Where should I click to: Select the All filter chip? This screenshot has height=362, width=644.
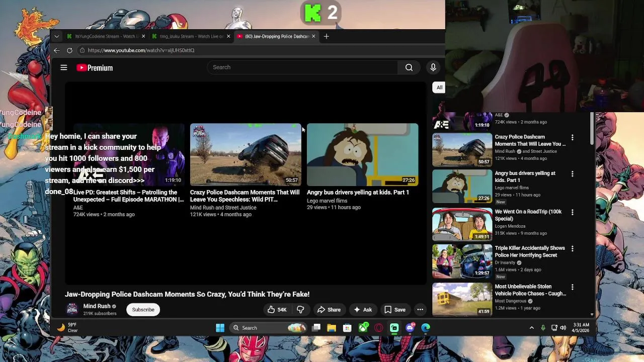[x=439, y=87]
